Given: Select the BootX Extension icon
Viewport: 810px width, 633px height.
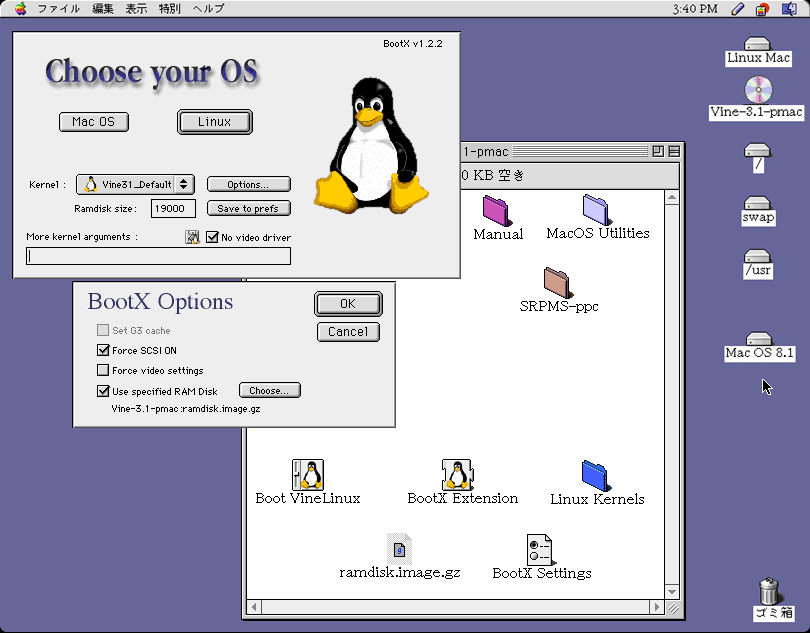Looking at the screenshot, I should tap(457, 475).
